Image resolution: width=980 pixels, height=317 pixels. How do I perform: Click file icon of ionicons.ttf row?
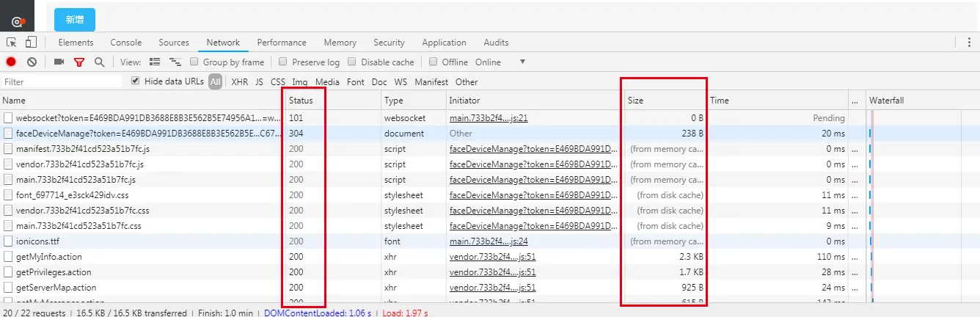pyautogui.click(x=7, y=241)
